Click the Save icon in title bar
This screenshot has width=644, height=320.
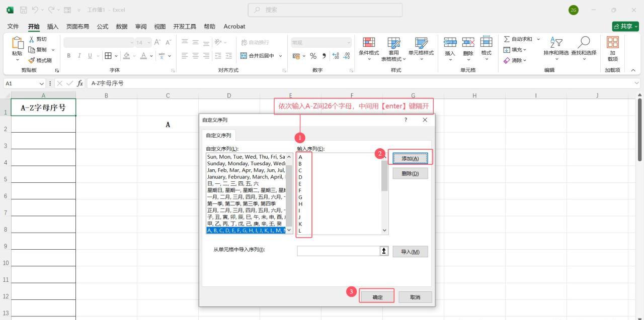click(23, 10)
